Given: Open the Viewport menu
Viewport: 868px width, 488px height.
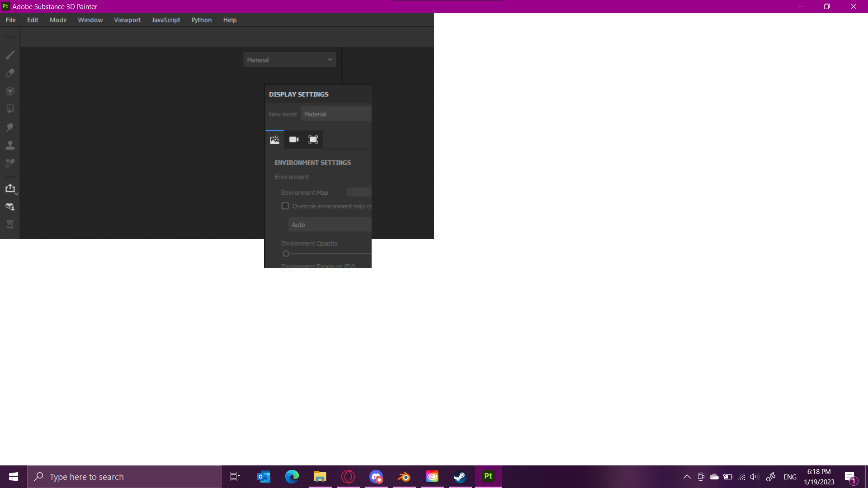Looking at the screenshot, I should click(127, 20).
